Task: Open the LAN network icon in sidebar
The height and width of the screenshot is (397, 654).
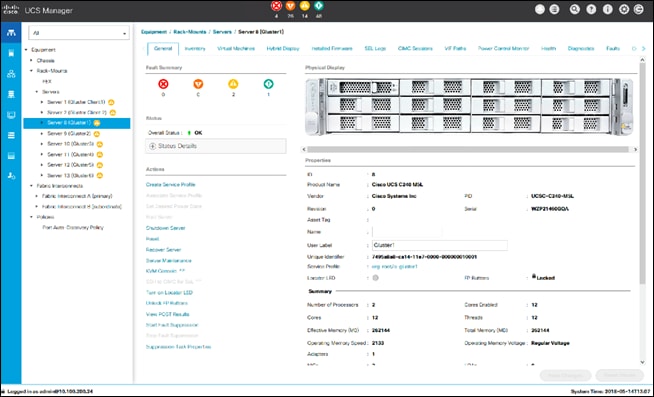Action: 11,74
